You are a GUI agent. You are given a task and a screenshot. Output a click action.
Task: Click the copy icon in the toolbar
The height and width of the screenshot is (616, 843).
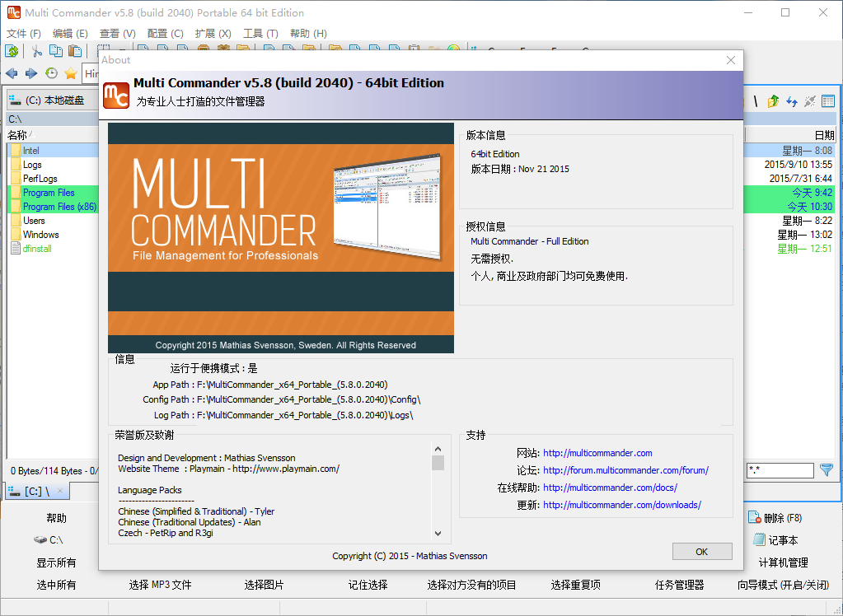point(55,51)
